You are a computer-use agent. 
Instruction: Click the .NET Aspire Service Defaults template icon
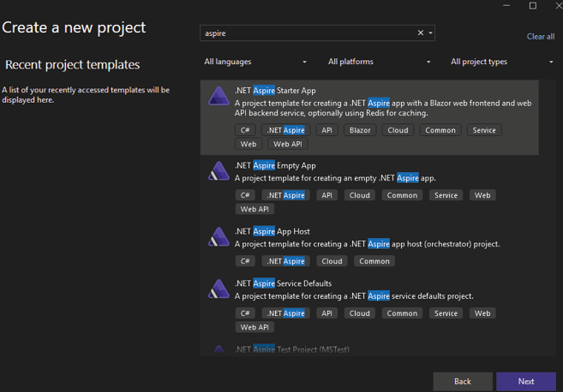pos(219,288)
